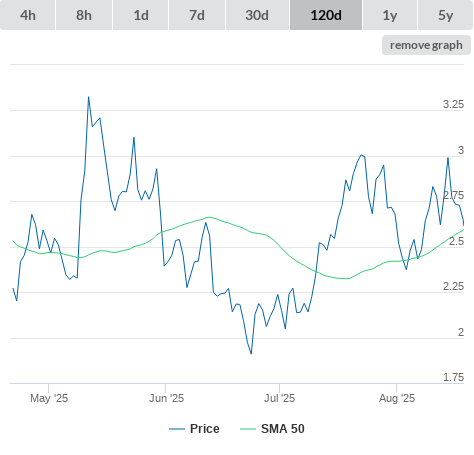Click the blue Price legend line marker
This screenshot has width=474, height=455.
tap(177, 429)
